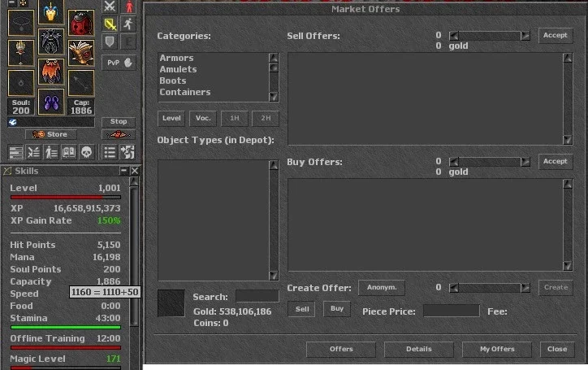588x370 pixels.
Task: Select the golden helmet in the head slot
Action: point(51,12)
